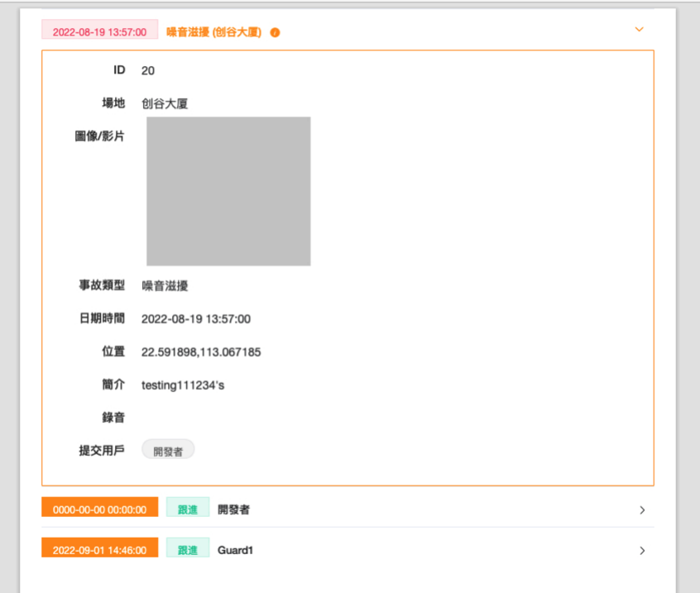
Task: Click the 跟進 tag in 開發者 row
Action: (188, 509)
